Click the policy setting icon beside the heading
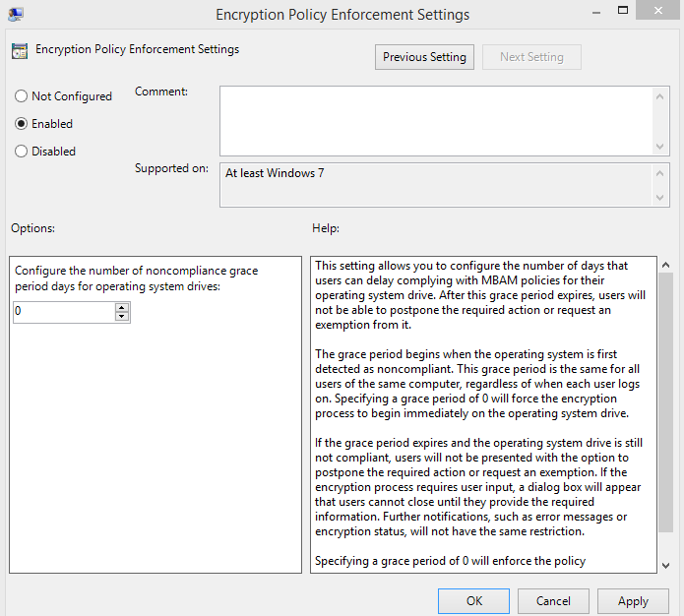 pos(20,51)
